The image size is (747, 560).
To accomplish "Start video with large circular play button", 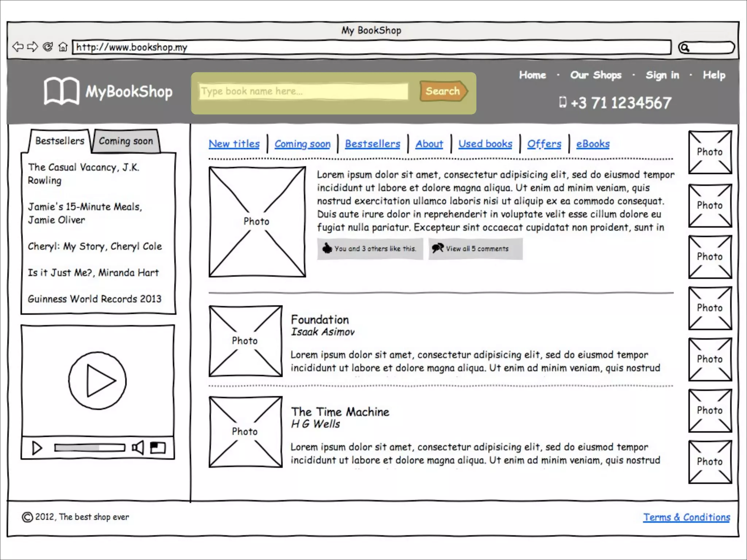I will (98, 381).
